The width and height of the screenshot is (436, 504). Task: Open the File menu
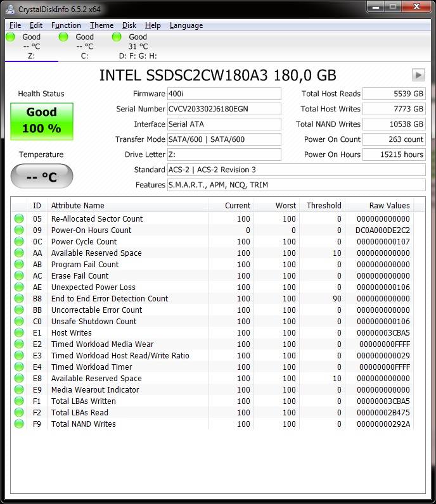(x=15, y=25)
